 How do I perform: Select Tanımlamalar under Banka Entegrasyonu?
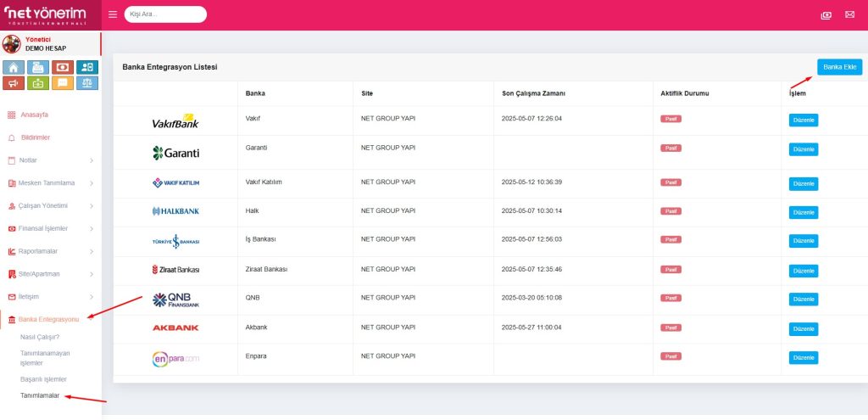pyautogui.click(x=39, y=395)
